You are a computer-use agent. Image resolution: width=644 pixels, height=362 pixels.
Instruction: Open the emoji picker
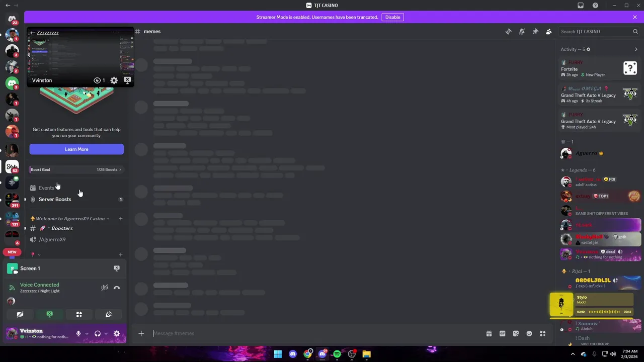529,333
